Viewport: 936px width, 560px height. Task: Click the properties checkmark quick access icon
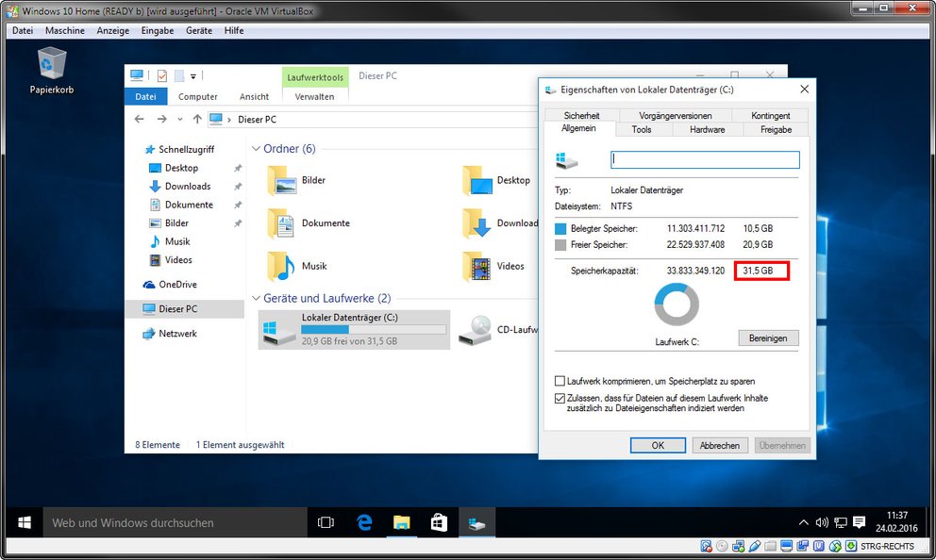coord(161,75)
